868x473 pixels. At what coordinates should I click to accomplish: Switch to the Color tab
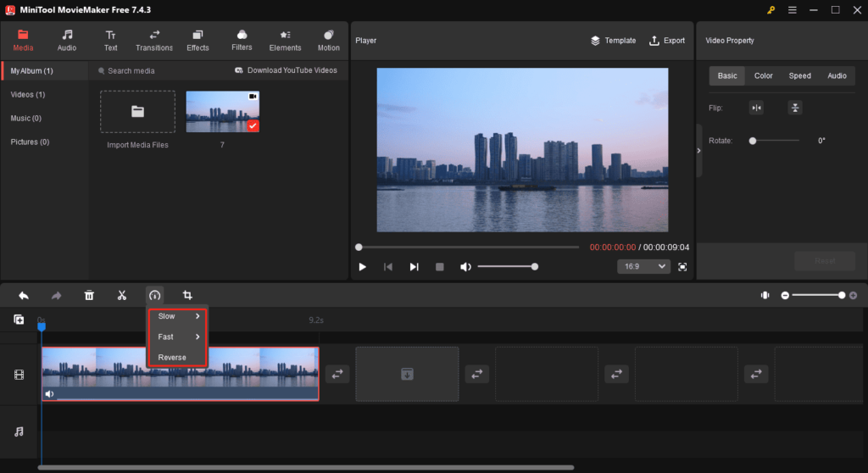click(764, 75)
